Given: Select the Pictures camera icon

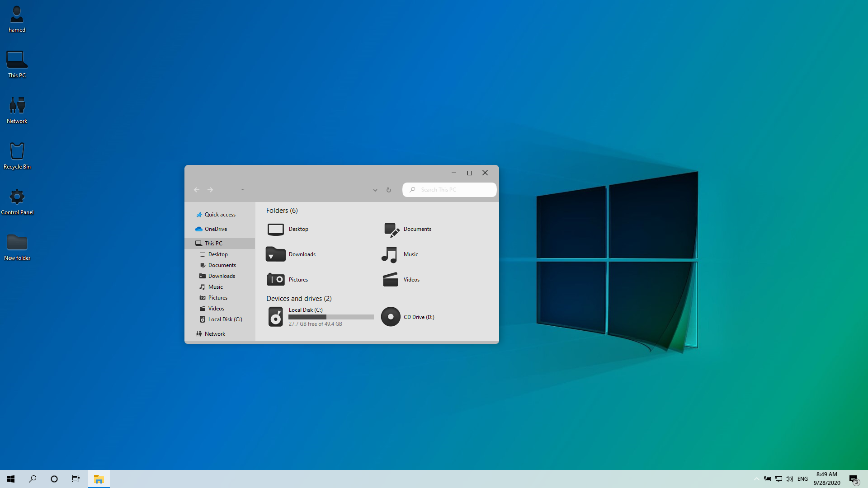Looking at the screenshot, I should click(275, 280).
